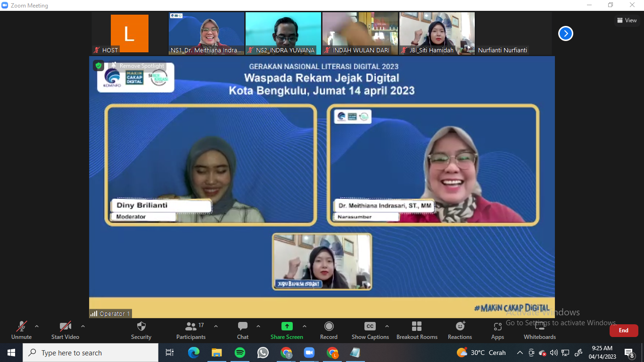Open Chrome icon between WhatsApp and Zoom
The height and width of the screenshot is (362, 644).
(x=286, y=353)
